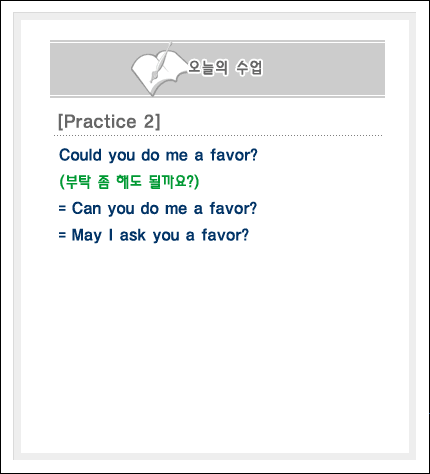Click 될까요?) at the end of the translation
The height and width of the screenshot is (474, 430).
coord(174,182)
